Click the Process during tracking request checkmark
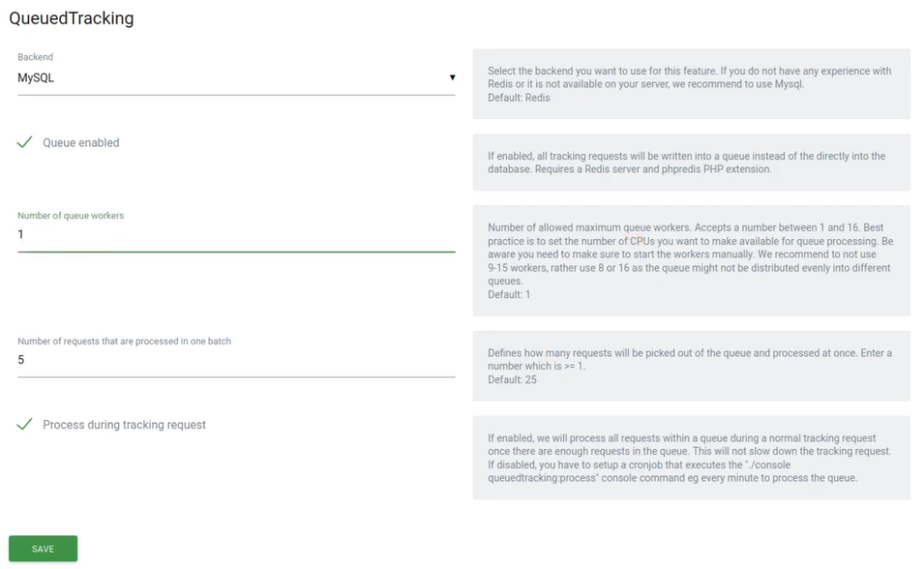The width and height of the screenshot is (924, 569). point(24,424)
